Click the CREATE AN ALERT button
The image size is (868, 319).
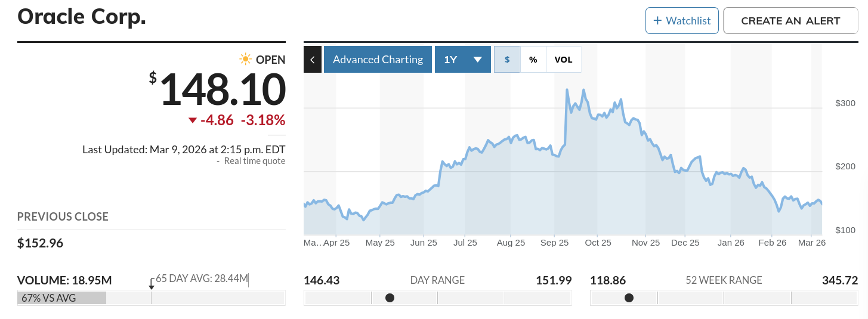tap(790, 21)
